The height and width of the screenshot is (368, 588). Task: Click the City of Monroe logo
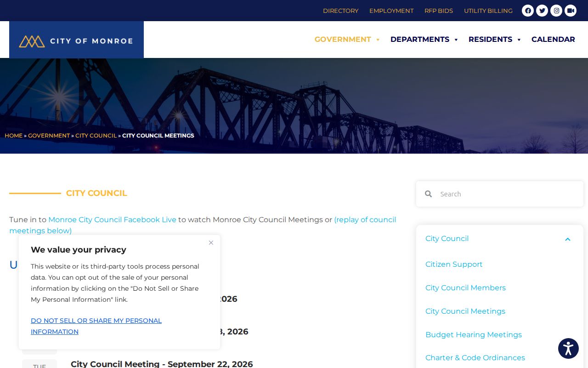(x=76, y=40)
